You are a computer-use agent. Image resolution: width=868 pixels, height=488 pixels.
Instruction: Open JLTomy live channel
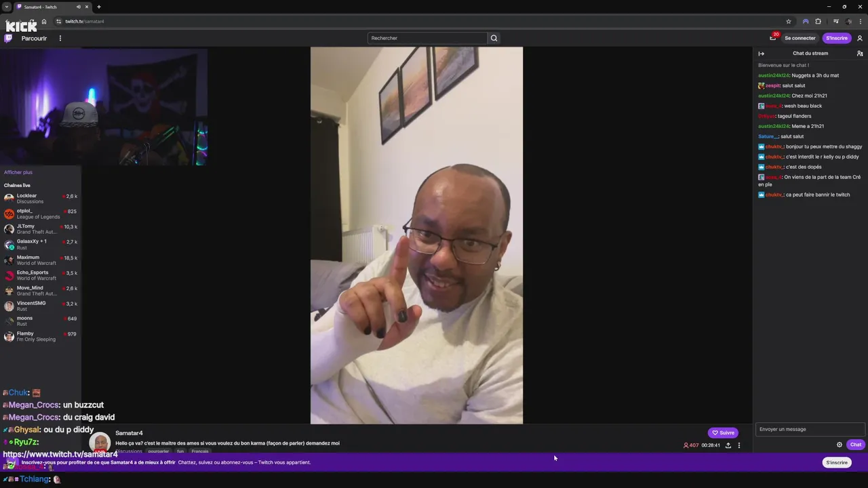(x=41, y=229)
